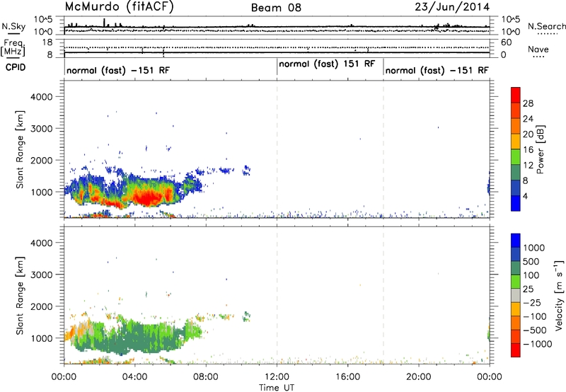
Task: Click the 12:00 time tick label
Action: [x=277, y=377]
